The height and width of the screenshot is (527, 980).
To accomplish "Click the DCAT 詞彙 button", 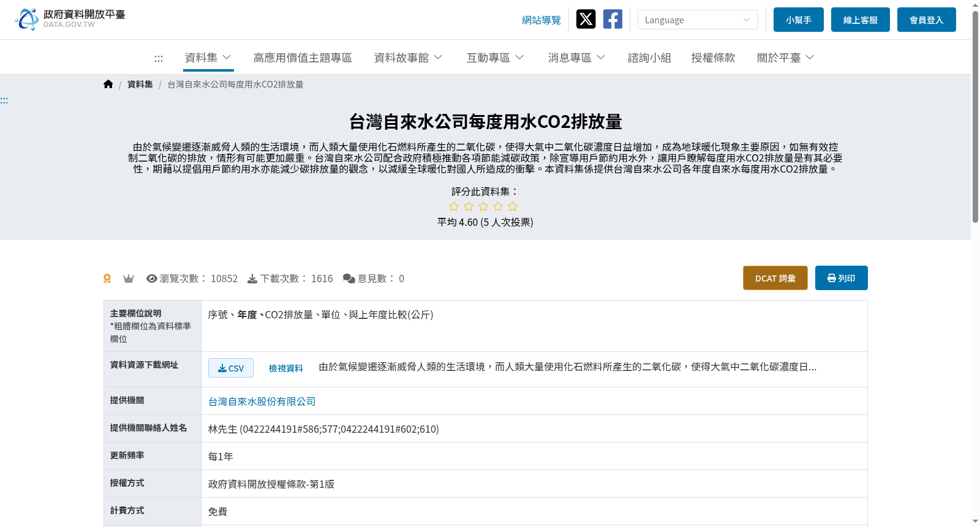I will pyautogui.click(x=775, y=278).
